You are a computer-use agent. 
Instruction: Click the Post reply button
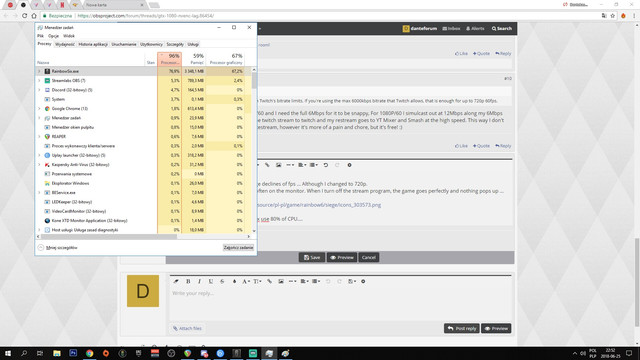pyautogui.click(x=462, y=328)
